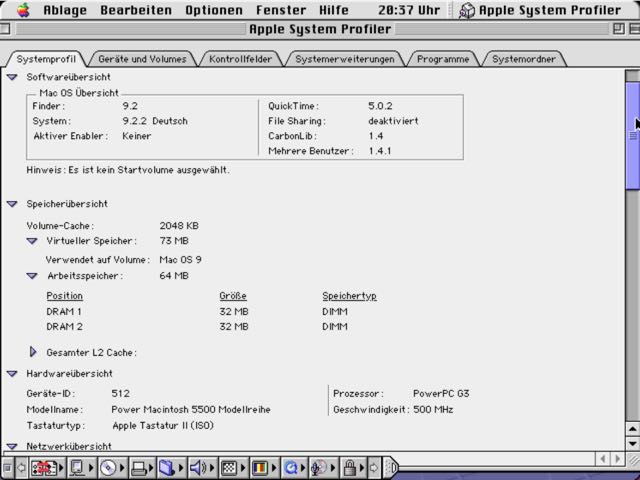Image resolution: width=640 pixels, height=480 pixels.
Task: Switch to the Geräte und Volumes tab
Action: tap(142, 59)
